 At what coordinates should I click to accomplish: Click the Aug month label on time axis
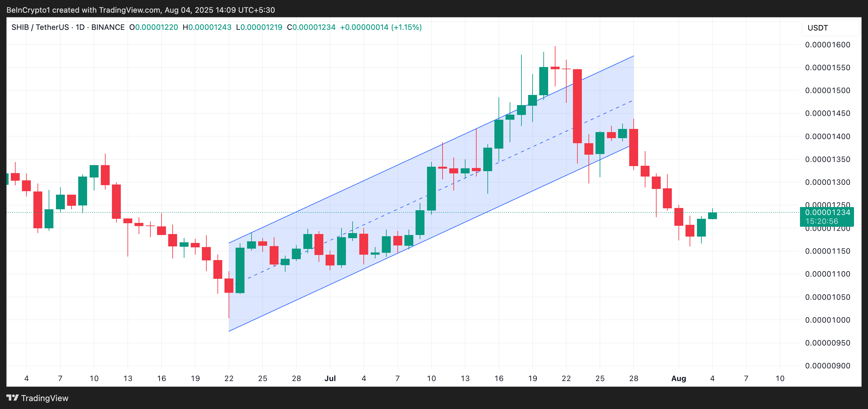click(x=678, y=379)
